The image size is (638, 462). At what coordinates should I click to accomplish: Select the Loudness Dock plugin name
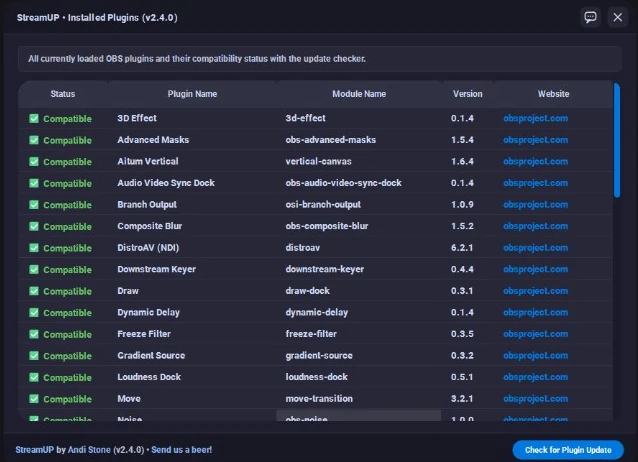tap(149, 377)
